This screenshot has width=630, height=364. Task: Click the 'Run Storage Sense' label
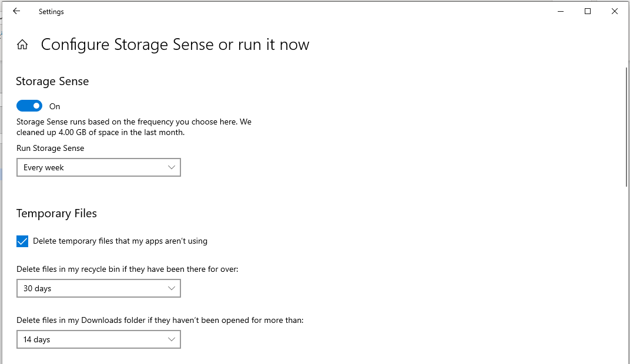[x=50, y=148]
